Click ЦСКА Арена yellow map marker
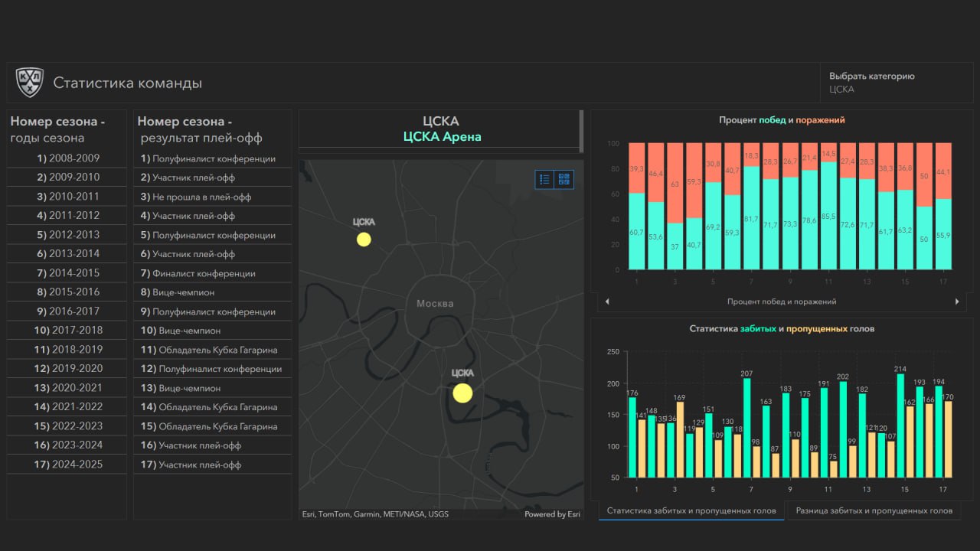The height and width of the screenshot is (551, 980). click(x=462, y=393)
